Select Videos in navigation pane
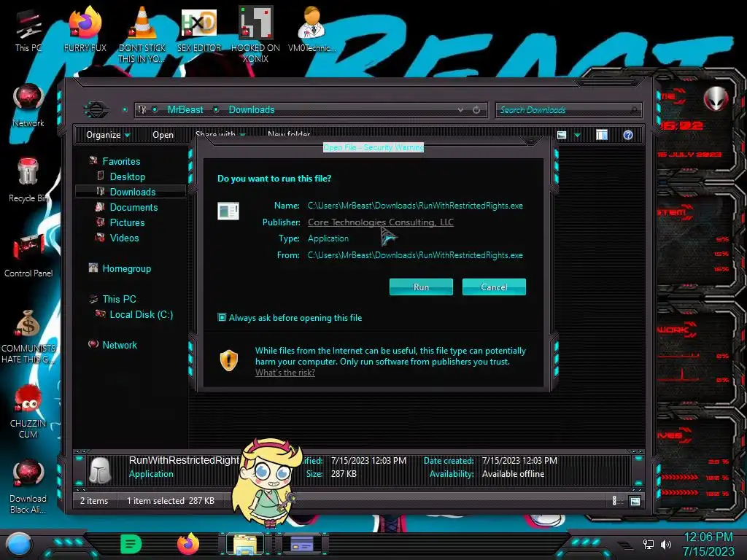This screenshot has width=747, height=560. point(124,238)
